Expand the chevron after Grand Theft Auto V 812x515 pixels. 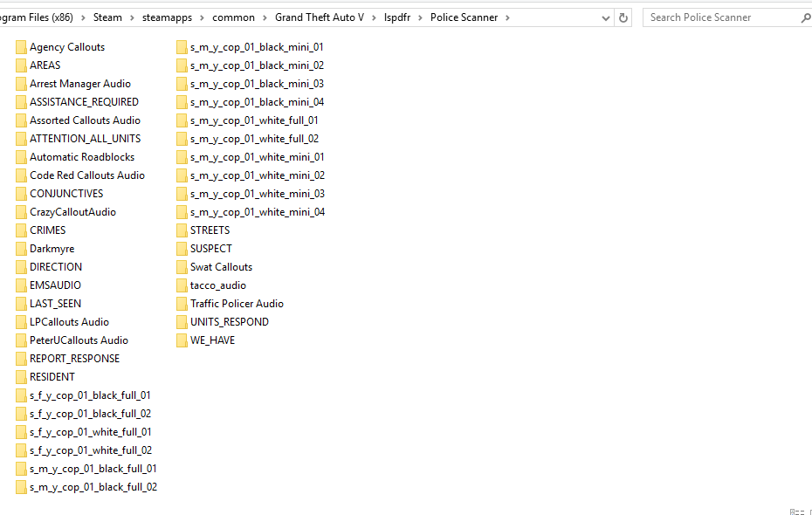tap(374, 17)
